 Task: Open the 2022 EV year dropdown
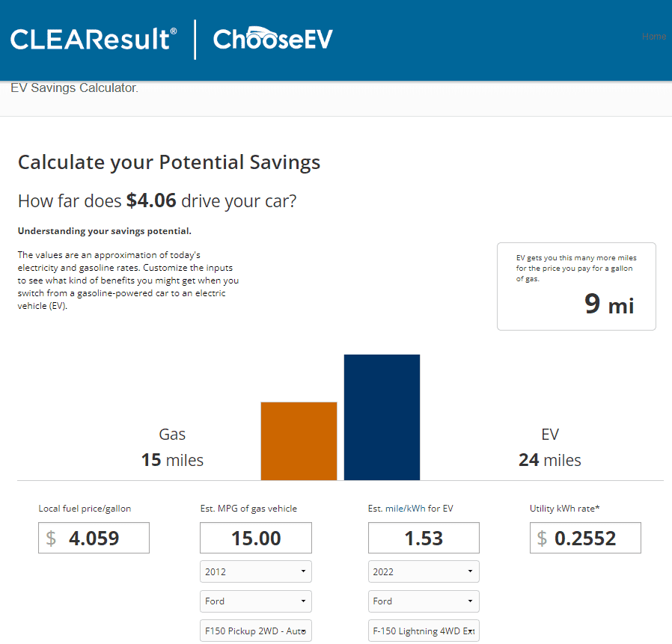pos(424,571)
